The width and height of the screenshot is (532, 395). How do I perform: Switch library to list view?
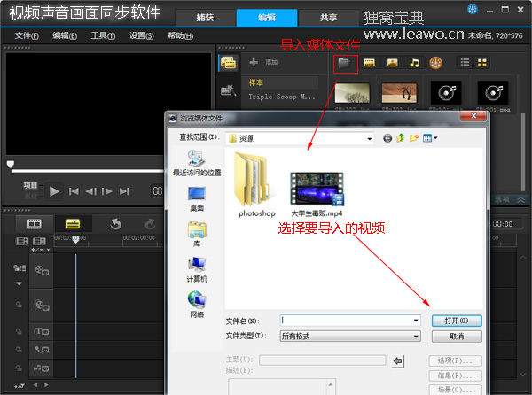[x=464, y=63]
